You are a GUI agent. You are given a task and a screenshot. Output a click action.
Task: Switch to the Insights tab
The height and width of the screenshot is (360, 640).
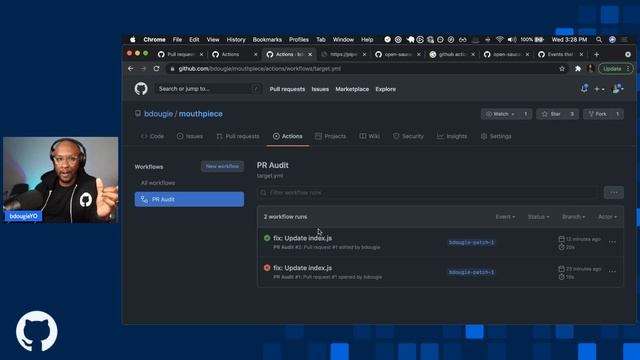point(452,136)
